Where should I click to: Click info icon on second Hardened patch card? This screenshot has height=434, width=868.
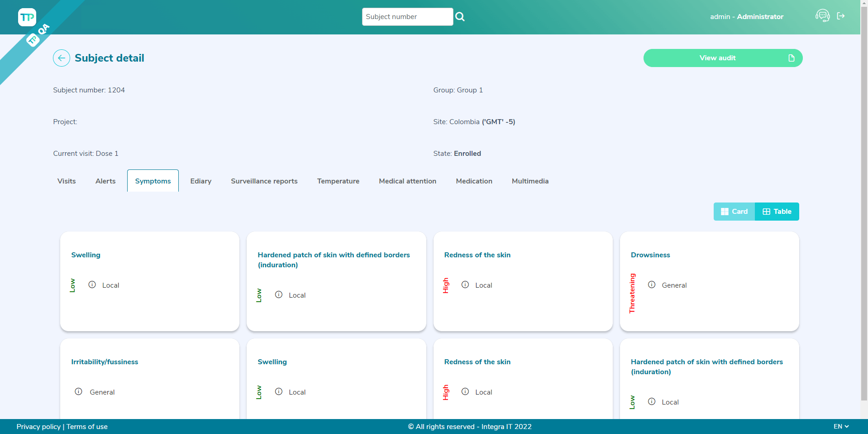(x=652, y=401)
